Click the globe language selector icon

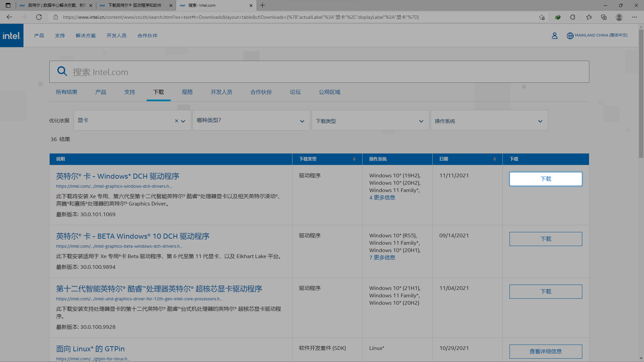(570, 36)
